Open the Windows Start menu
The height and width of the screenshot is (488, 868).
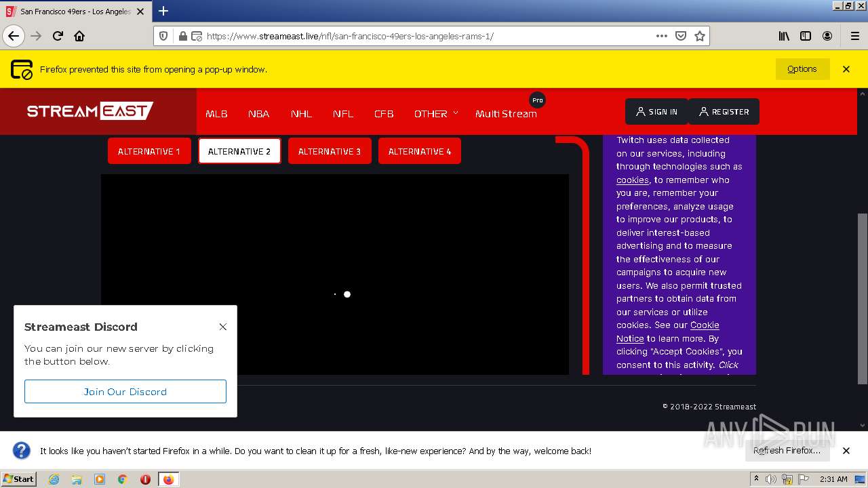pyautogui.click(x=19, y=479)
